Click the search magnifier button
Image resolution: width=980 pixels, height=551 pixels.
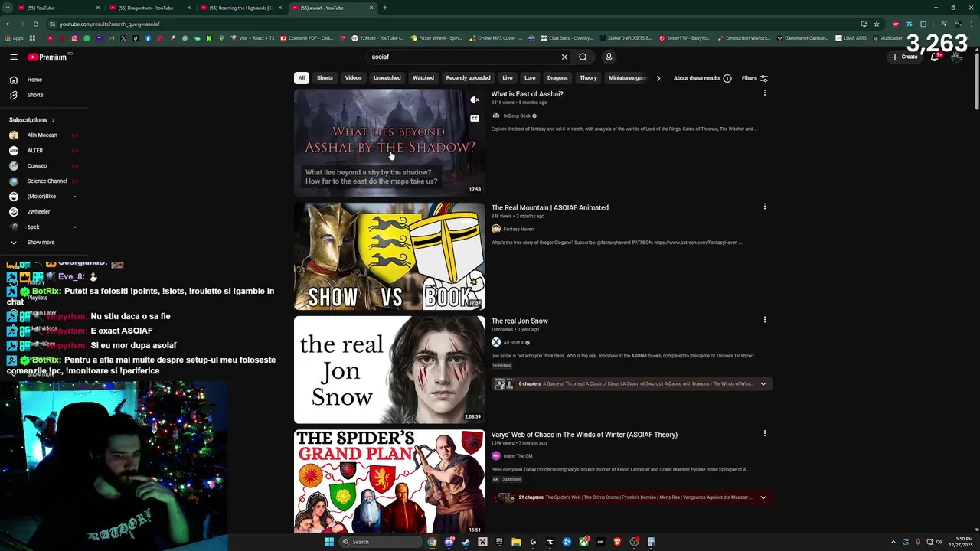tap(583, 57)
